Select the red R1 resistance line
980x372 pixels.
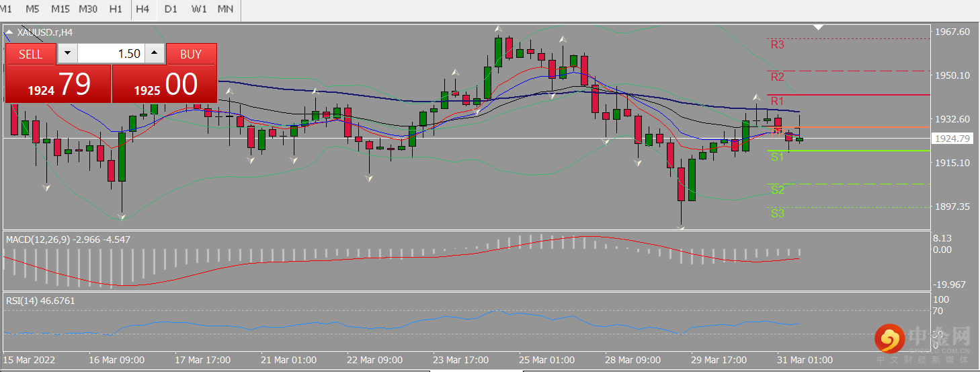click(847, 95)
